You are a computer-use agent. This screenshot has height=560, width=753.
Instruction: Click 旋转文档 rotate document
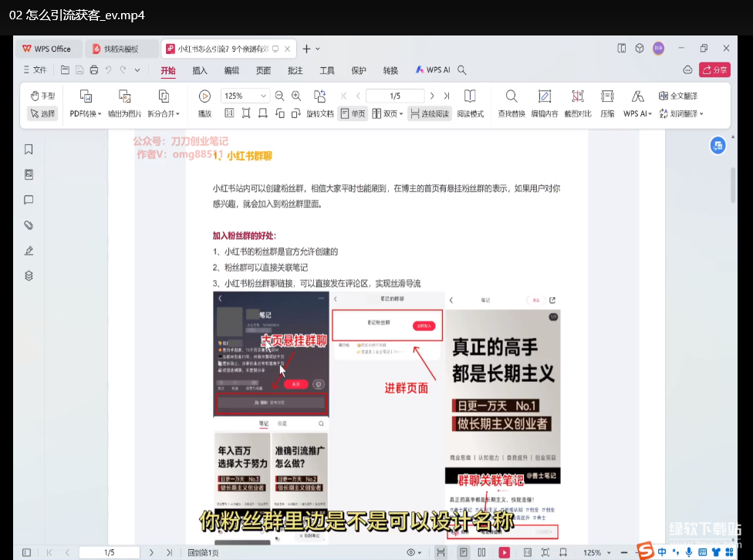(x=320, y=103)
